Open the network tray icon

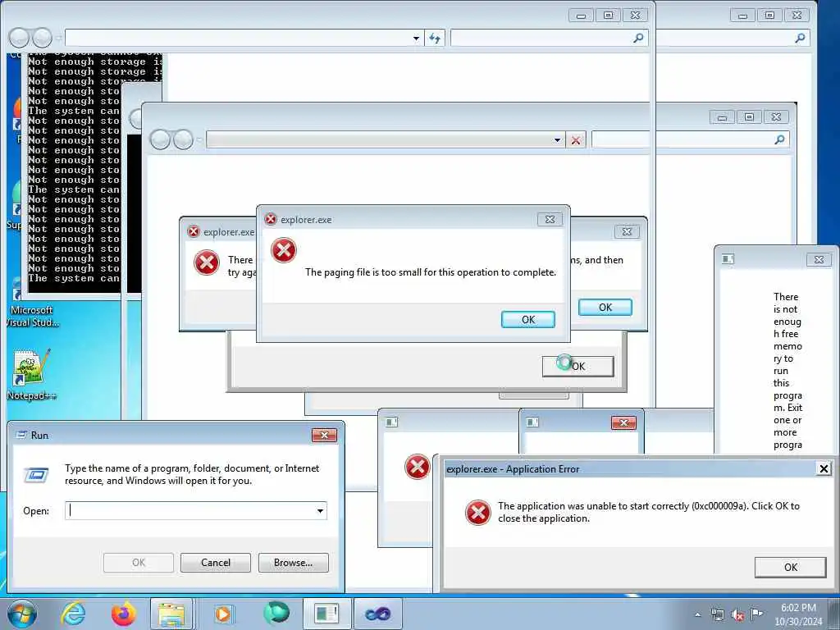click(717, 614)
